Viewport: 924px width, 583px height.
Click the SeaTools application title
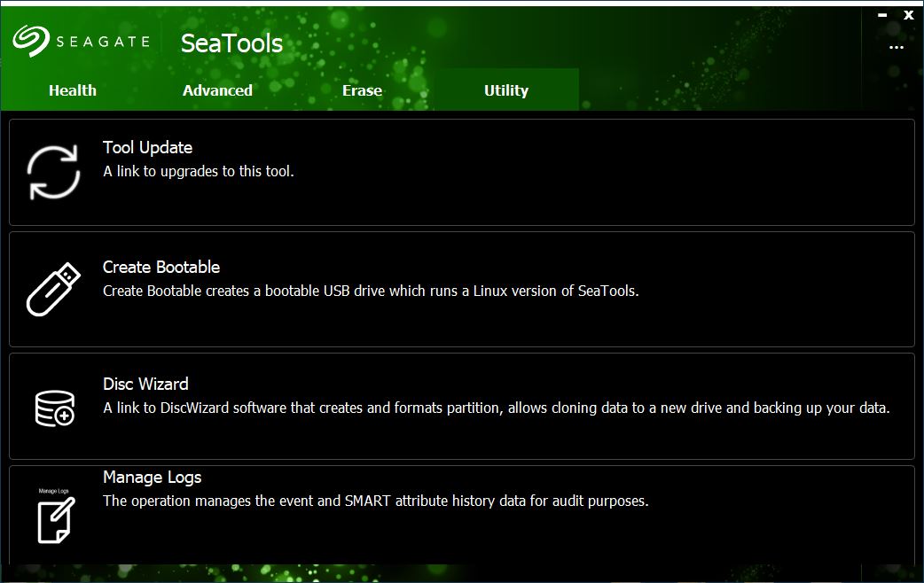pos(231,43)
